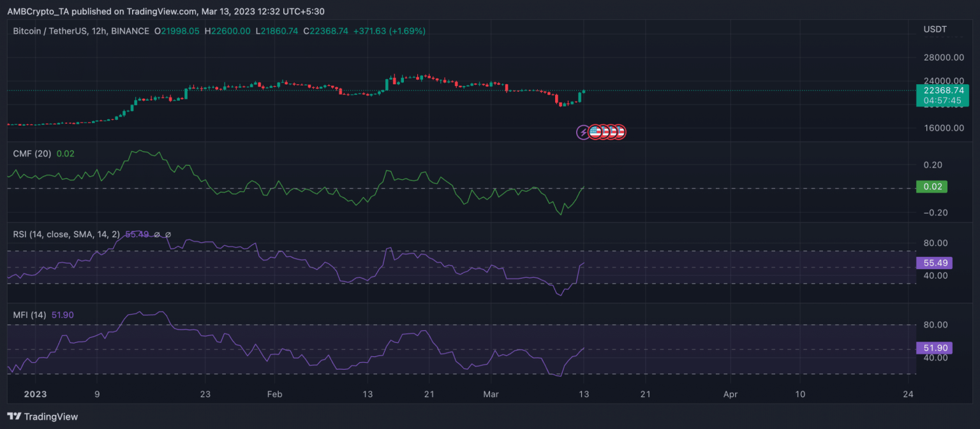The height and width of the screenshot is (429, 980).
Task: Click the 28000.00 price axis label
Action: pos(943,57)
